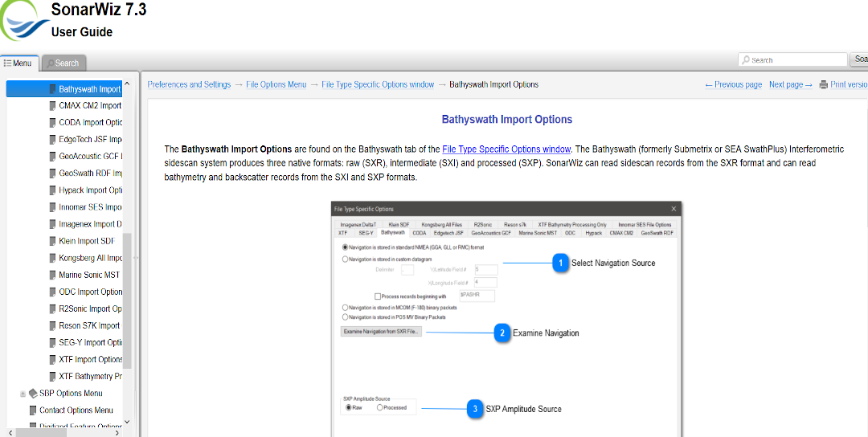The width and height of the screenshot is (868, 437).
Task: Click page icon beside CMAX CM2 Import
Action: pos(52,106)
